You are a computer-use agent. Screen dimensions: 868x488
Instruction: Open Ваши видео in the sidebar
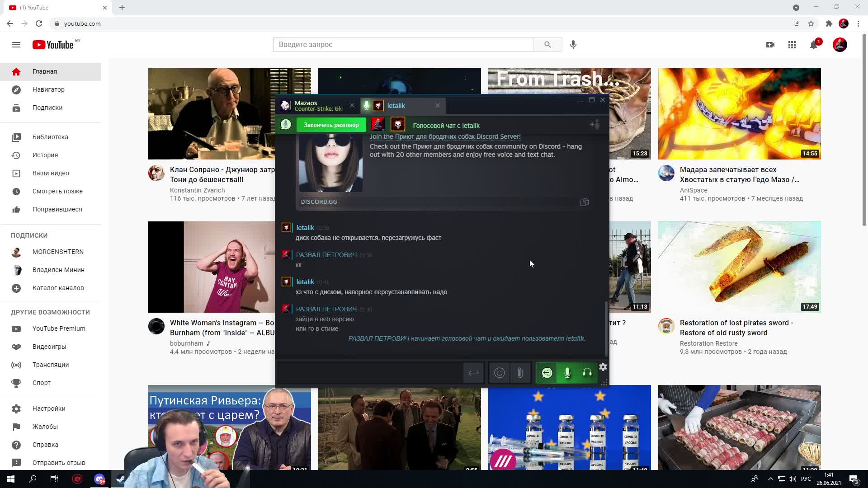click(x=51, y=173)
